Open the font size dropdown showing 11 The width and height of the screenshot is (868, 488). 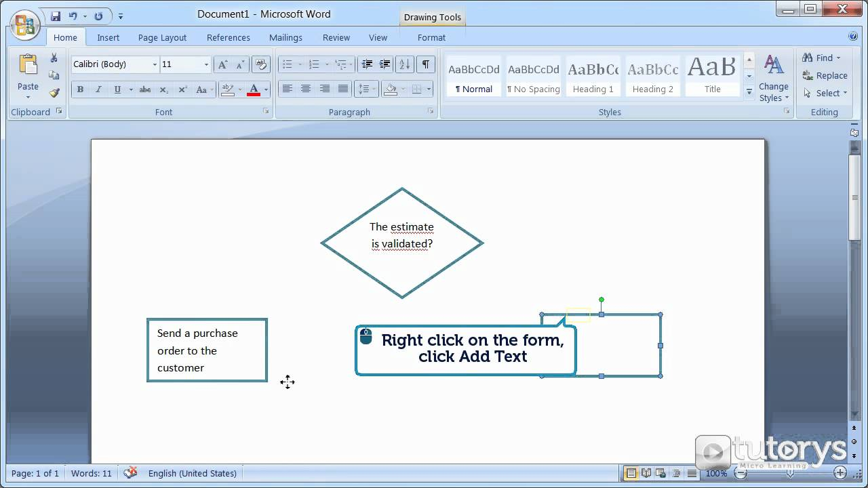pos(206,64)
